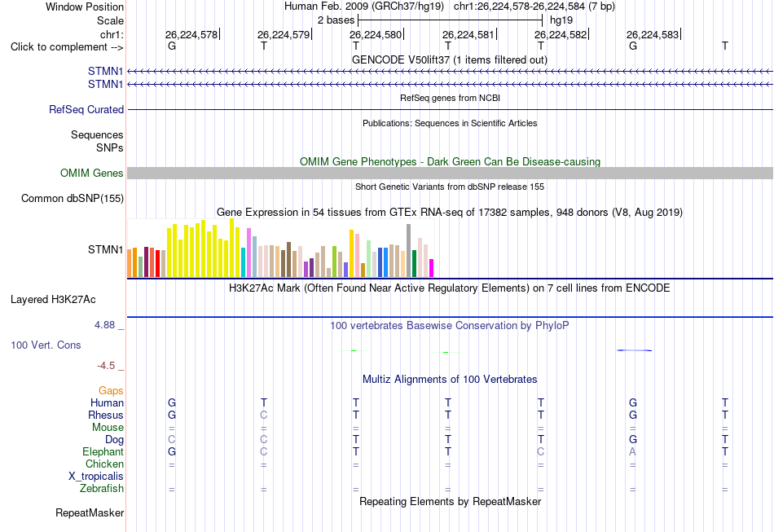Select the Dog species row label

tap(115, 440)
